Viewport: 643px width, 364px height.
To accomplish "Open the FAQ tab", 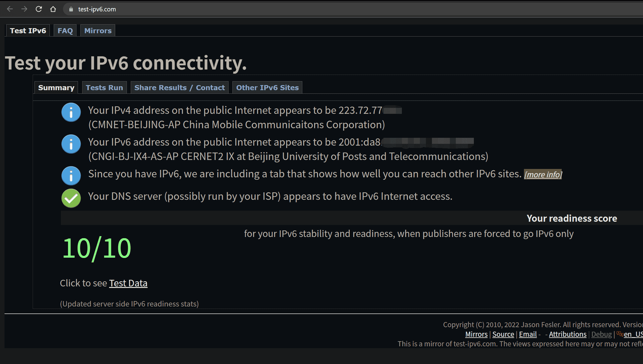I will 65,31.
